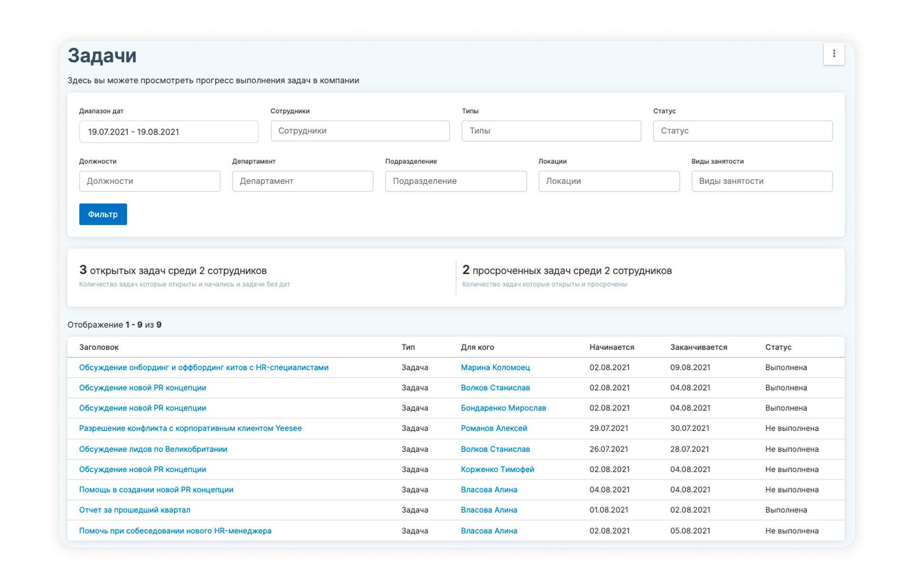
Task: Open Власова Алина in the HR-менеджера row
Action: point(489,531)
